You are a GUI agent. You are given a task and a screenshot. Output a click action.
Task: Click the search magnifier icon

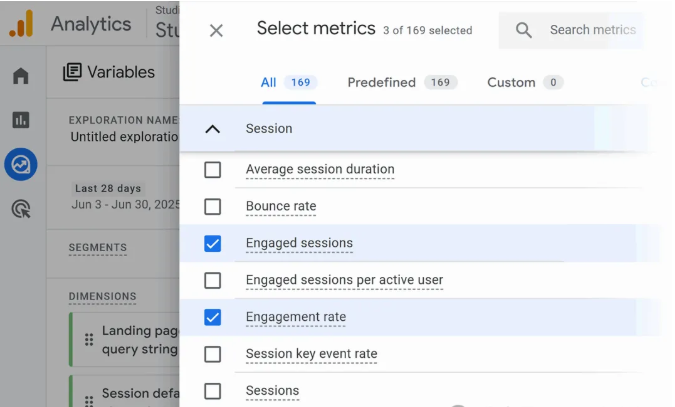click(x=524, y=30)
